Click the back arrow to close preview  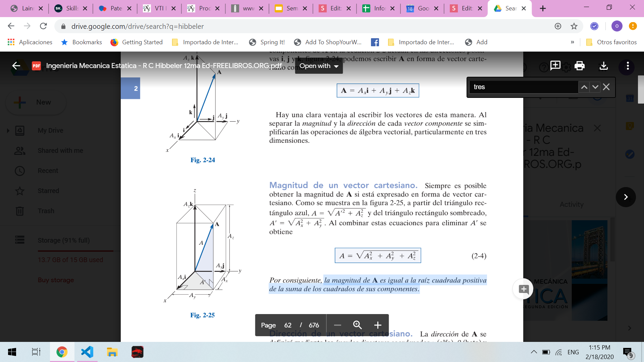click(16, 66)
